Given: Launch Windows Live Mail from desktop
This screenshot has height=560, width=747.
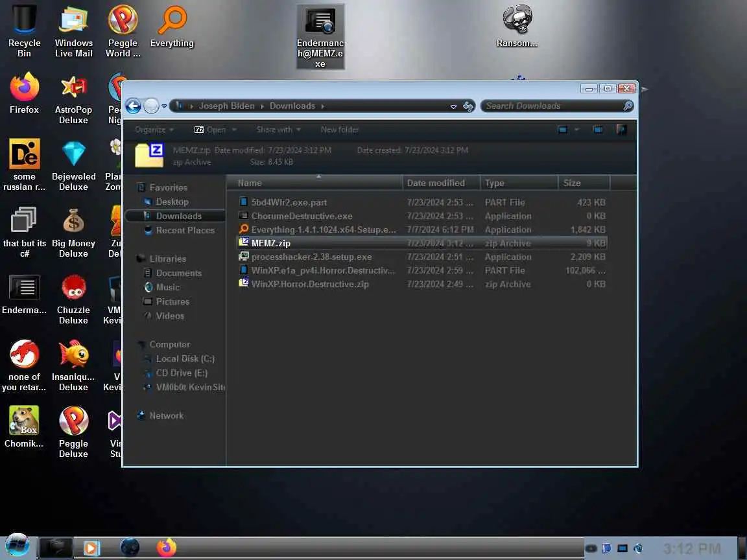Looking at the screenshot, I should point(73,31).
